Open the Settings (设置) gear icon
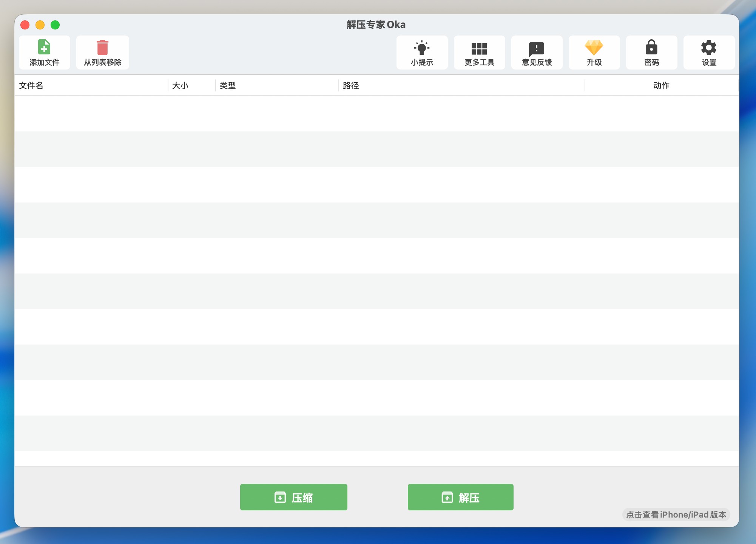756x544 pixels. pyautogui.click(x=709, y=48)
